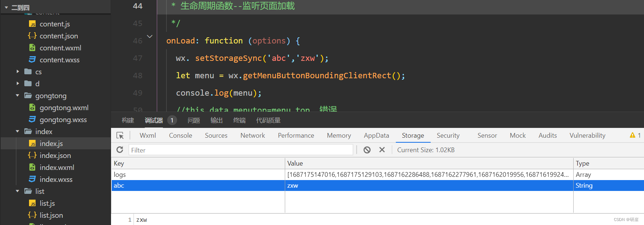Open the Mock devtools tab

tap(518, 136)
